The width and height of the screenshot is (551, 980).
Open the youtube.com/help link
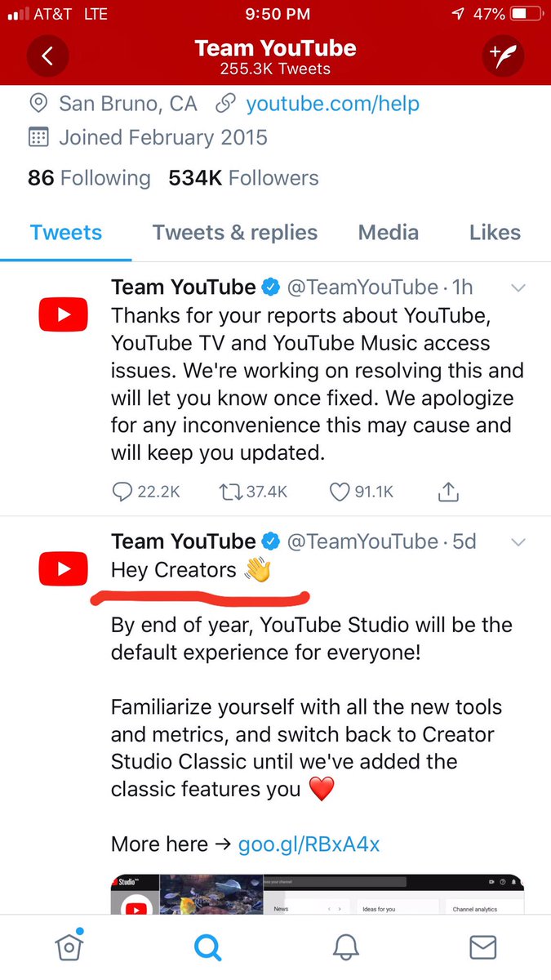[333, 104]
